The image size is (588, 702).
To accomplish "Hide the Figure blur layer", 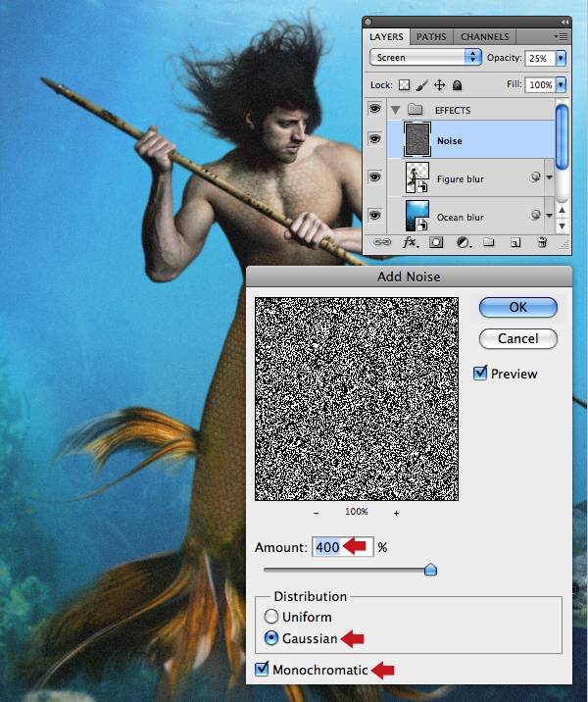I will click(374, 177).
